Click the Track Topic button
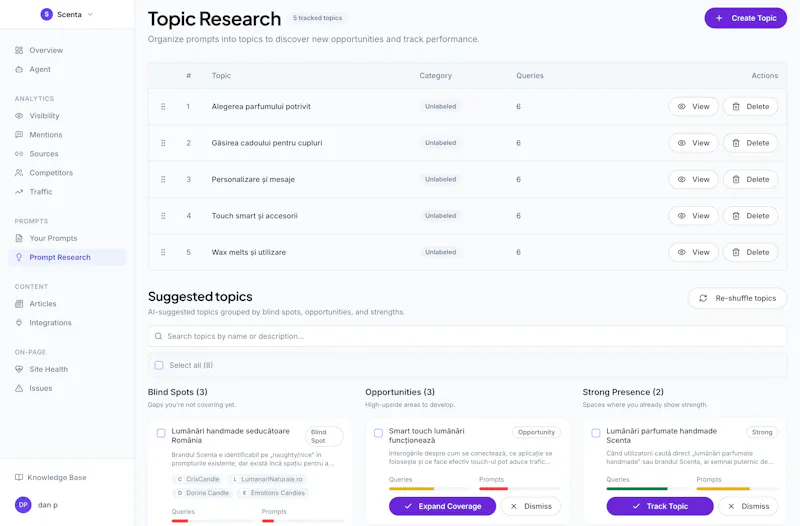Viewport: 800px width, 526px height. pos(660,506)
